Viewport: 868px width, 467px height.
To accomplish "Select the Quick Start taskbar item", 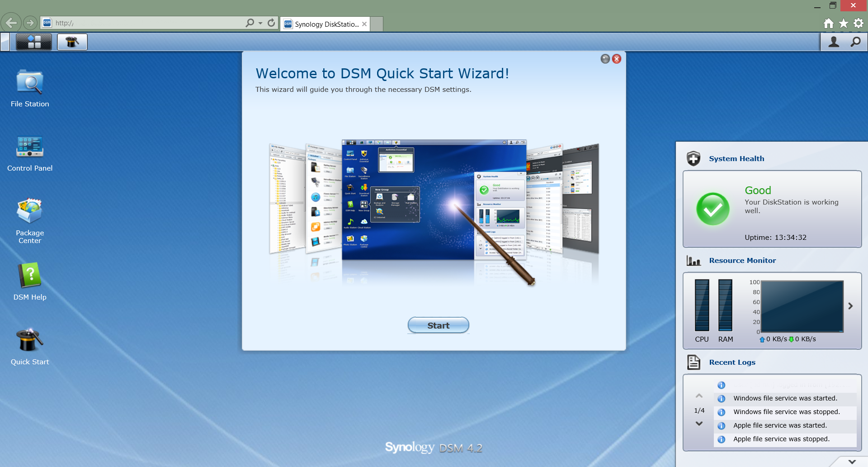I will [x=72, y=42].
